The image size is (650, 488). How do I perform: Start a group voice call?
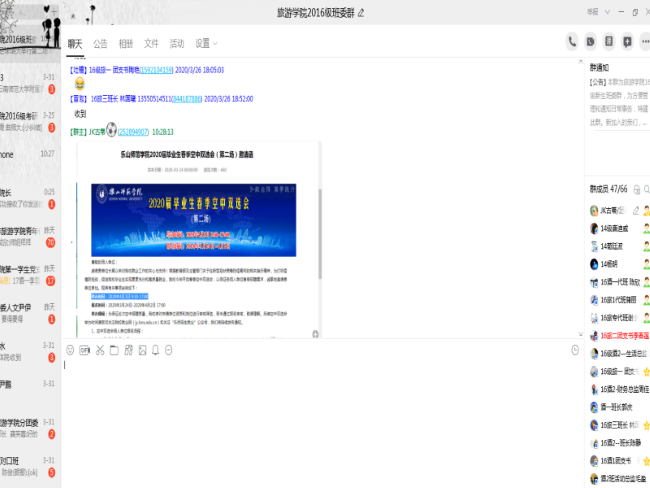click(572, 41)
